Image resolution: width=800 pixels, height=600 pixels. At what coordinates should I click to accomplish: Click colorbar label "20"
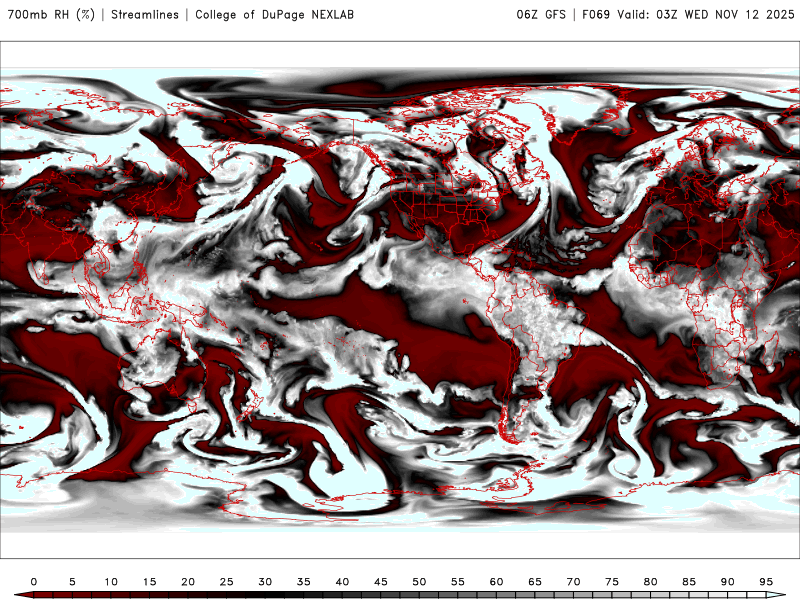(x=188, y=582)
